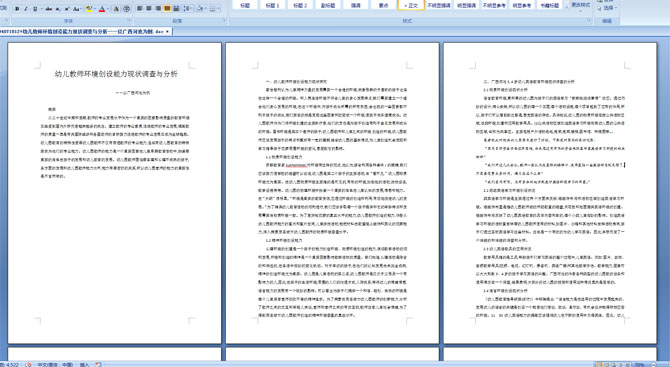Apply the 书籍标题 style
This screenshot has height=367, width=670.
[550, 5]
